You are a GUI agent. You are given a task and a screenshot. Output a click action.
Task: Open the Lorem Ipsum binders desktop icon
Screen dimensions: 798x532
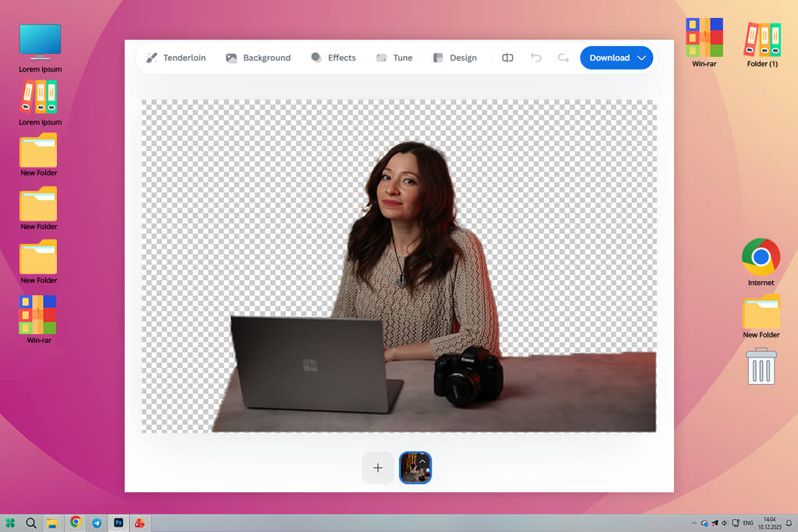coord(41,104)
